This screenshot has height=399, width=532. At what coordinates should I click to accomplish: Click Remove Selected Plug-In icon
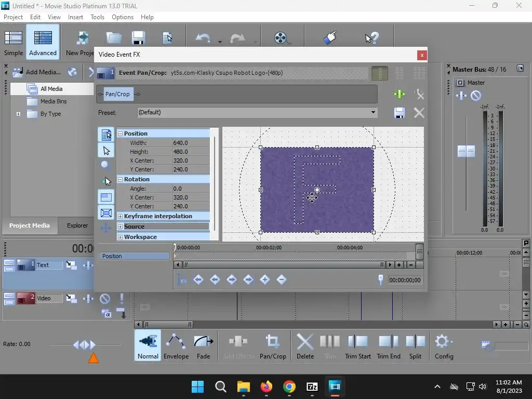[x=419, y=94]
